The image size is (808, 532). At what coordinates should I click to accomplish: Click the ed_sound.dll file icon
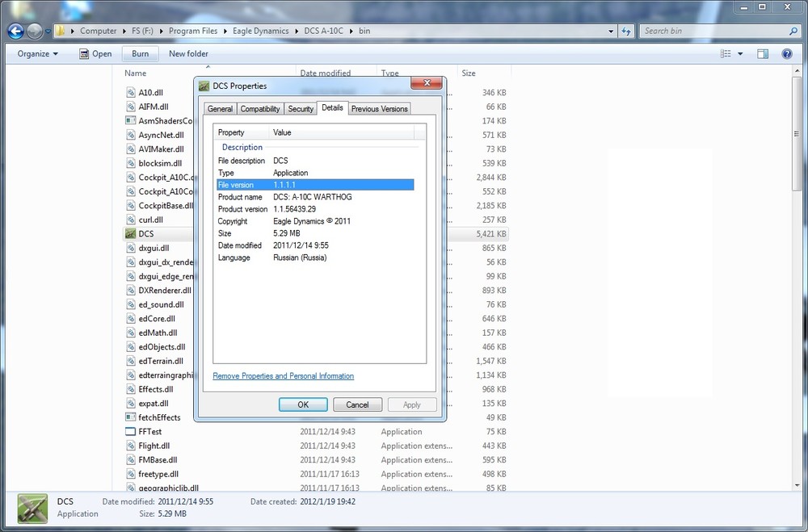[x=131, y=304]
